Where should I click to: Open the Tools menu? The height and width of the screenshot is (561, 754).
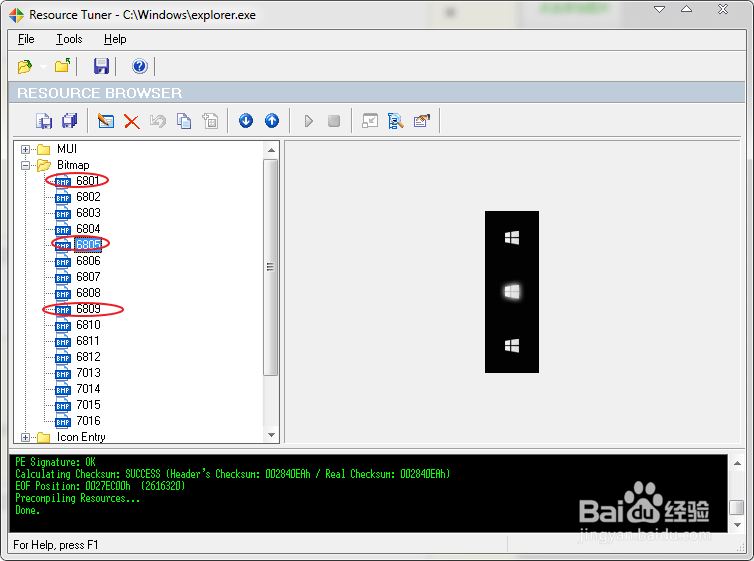click(x=69, y=39)
